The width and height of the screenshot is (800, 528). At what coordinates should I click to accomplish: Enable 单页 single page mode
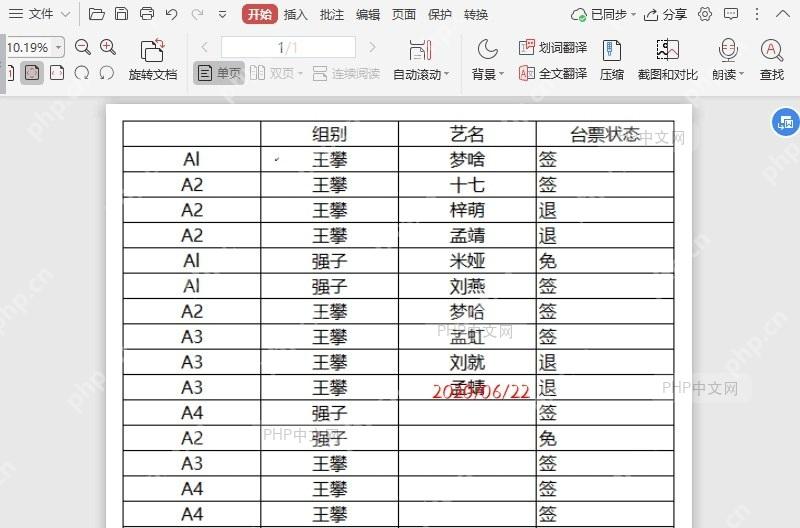tap(219, 73)
